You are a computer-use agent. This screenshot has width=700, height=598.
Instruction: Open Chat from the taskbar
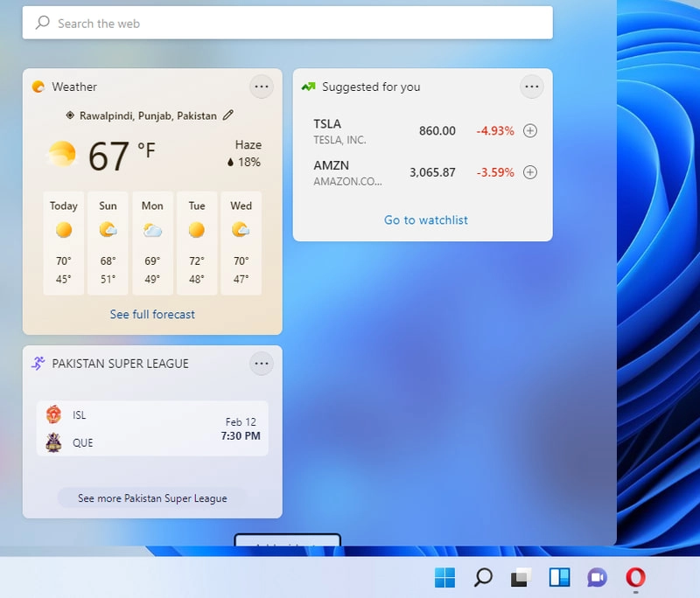(598, 577)
